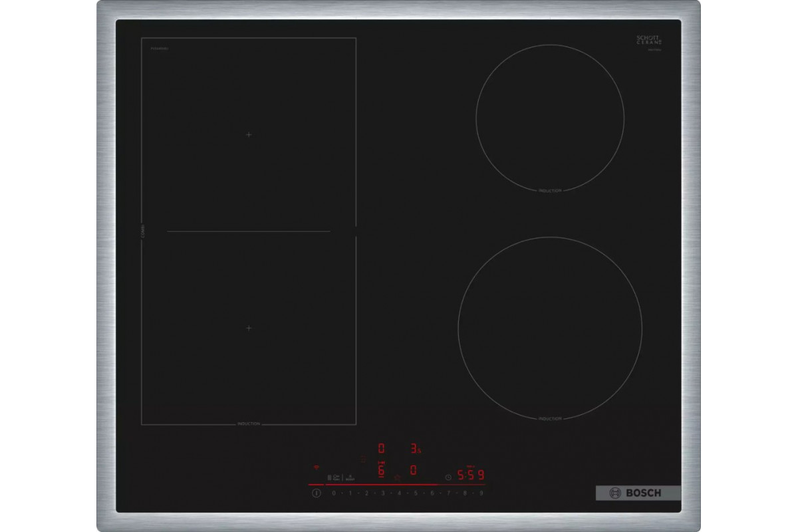The image size is (798, 532).
Task: Click the Bosch logo badge
Action: (637, 493)
